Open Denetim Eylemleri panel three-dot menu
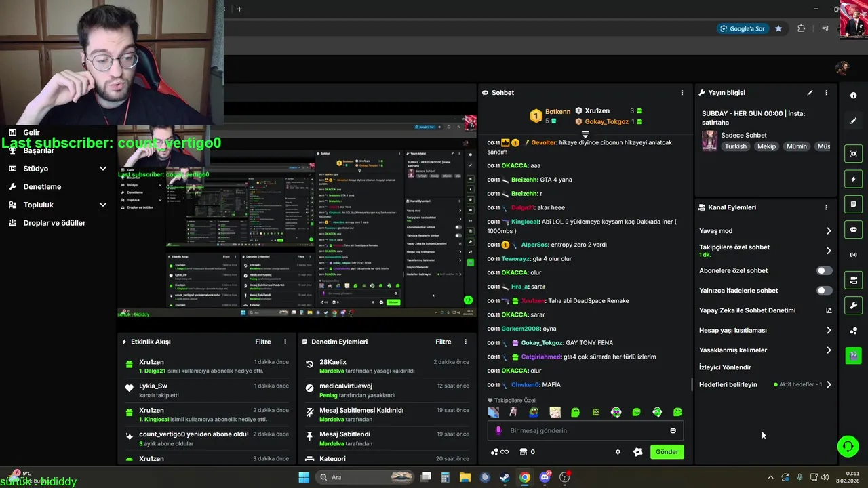868x488 pixels. pyautogui.click(x=465, y=342)
